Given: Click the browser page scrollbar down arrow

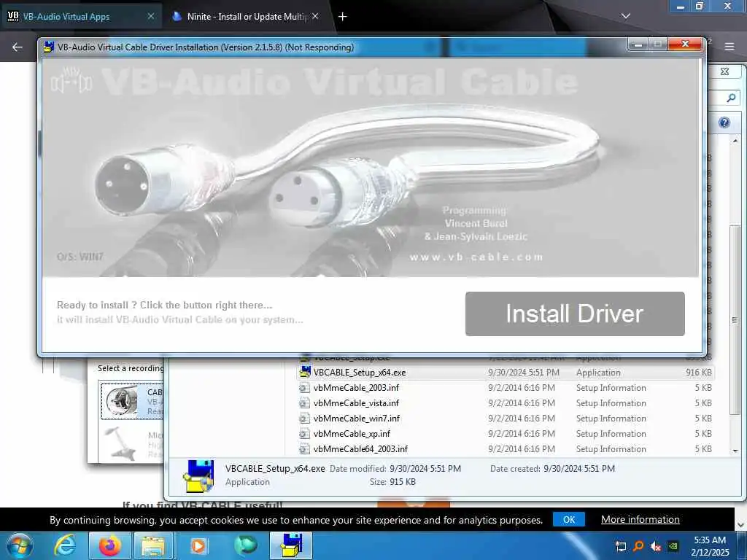Looking at the screenshot, I should (x=741, y=525).
